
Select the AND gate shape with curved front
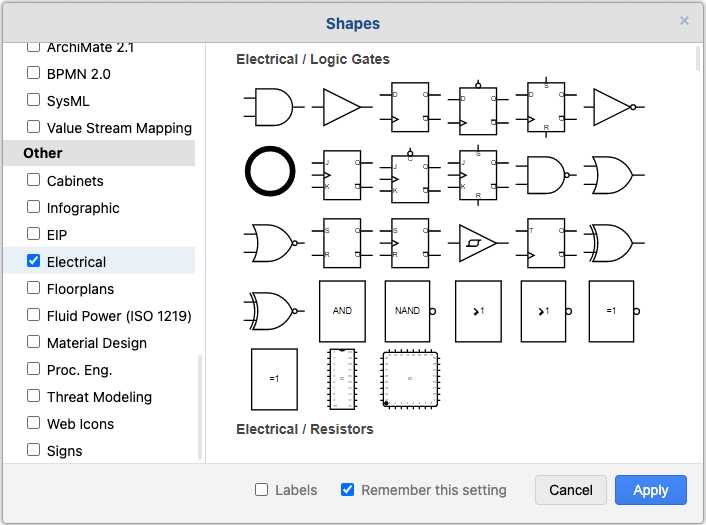(x=274, y=107)
